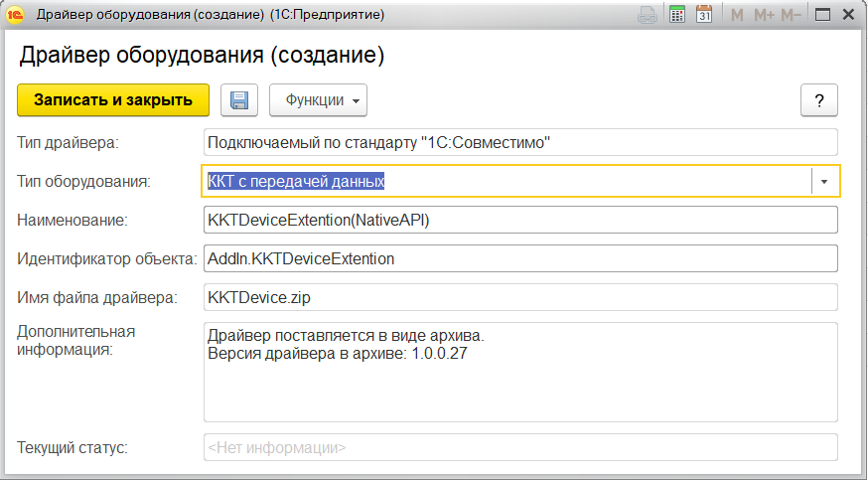Click the M+ memory add button
Screen dimensions: 868x480
pyautogui.click(x=764, y=15)
